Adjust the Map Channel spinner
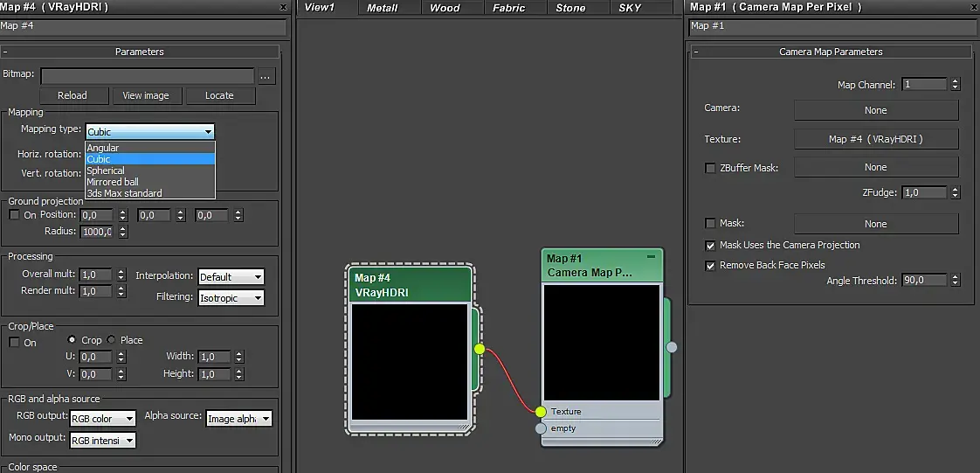The height and width of the screenshot is (473, 980). [x=955, y=85]
